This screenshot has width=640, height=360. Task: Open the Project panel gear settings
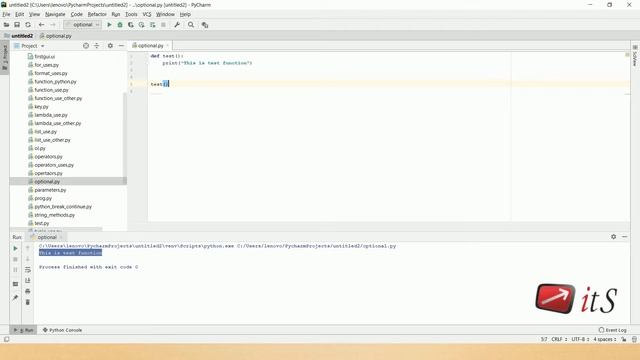pyautogui.click(x=110, y=46)
